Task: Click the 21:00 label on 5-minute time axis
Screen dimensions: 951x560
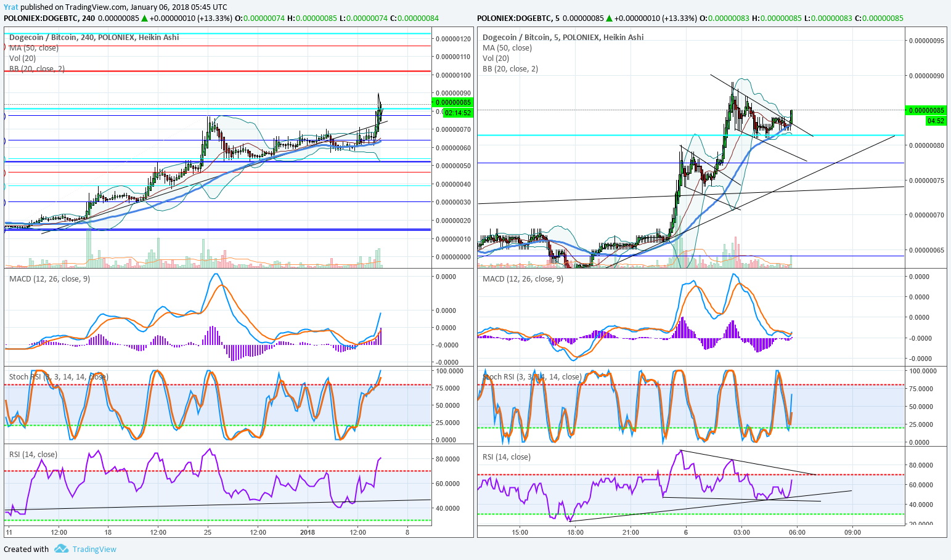Action: [631, 532]
